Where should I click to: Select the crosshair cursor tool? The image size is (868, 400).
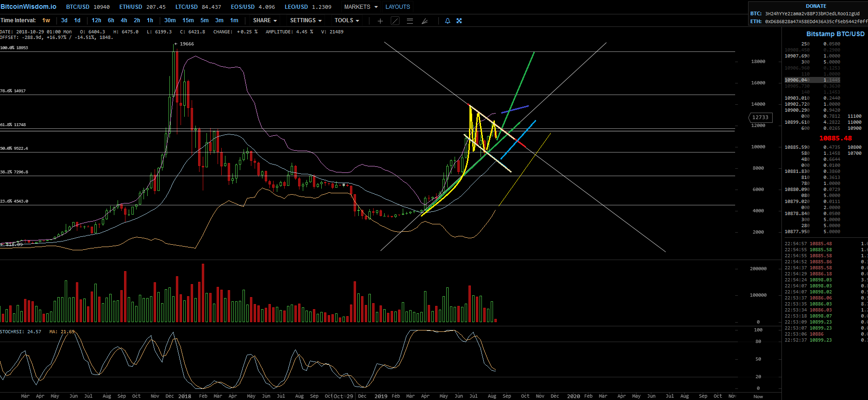click(380, 21)
